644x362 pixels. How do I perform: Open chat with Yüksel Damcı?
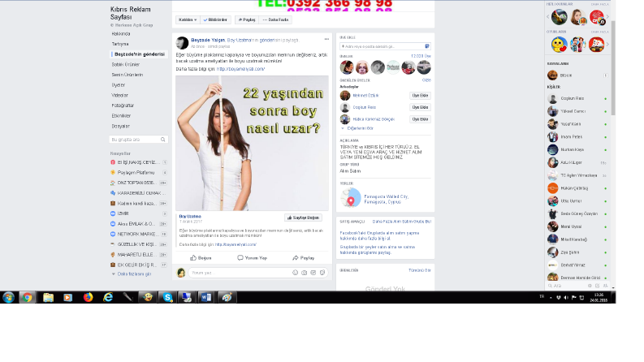pos(577,111)
